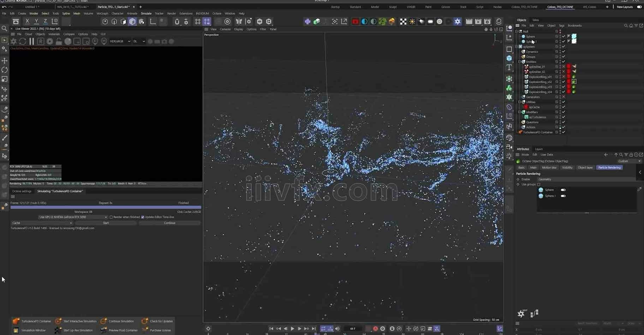This screenshot has width=644, height=335.
Task: Click Preview Fluid Container
Action: point(123,330)
